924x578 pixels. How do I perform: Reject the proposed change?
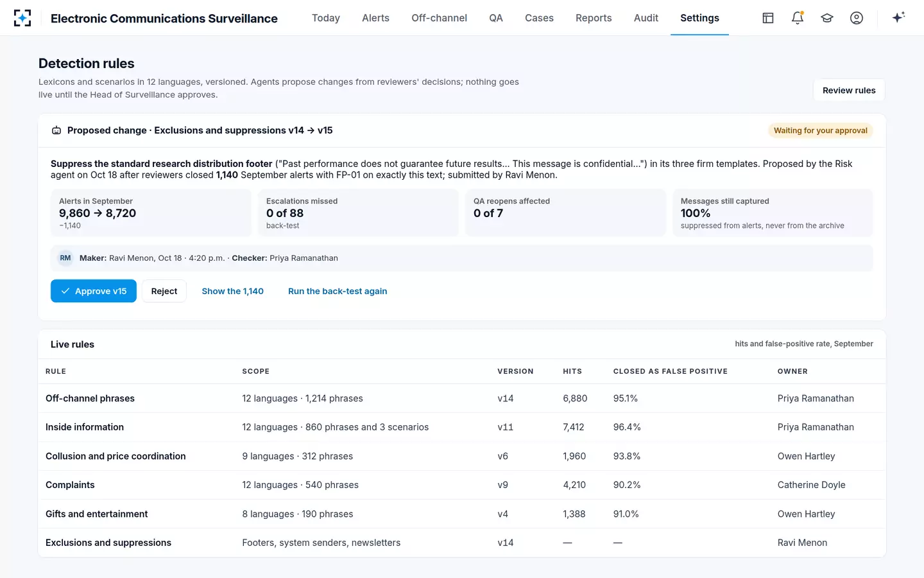(x=164, y=291)
